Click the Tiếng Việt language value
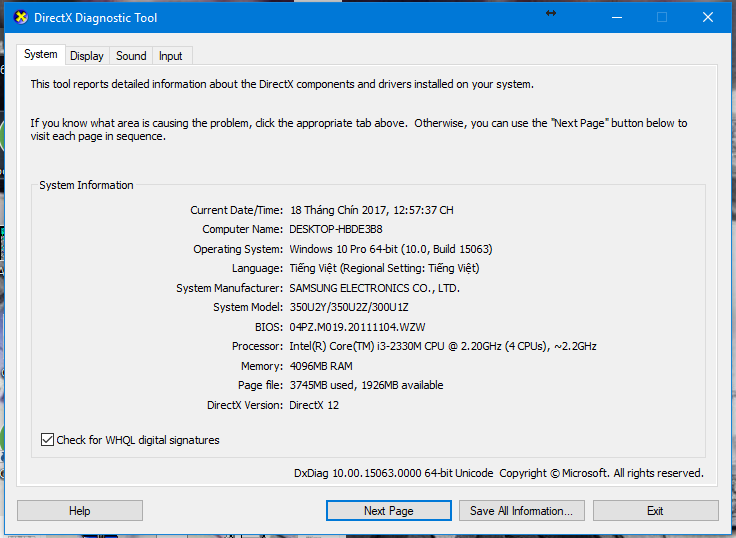Image resolution: width=736 pixels, height=538 pixels. [384, 269]
